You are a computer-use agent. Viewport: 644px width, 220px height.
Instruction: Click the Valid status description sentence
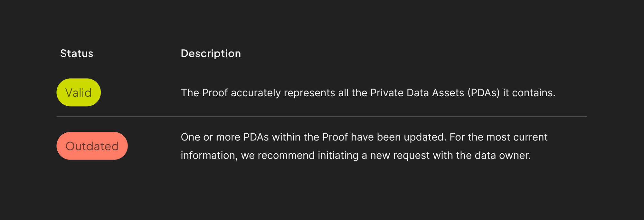368,93
